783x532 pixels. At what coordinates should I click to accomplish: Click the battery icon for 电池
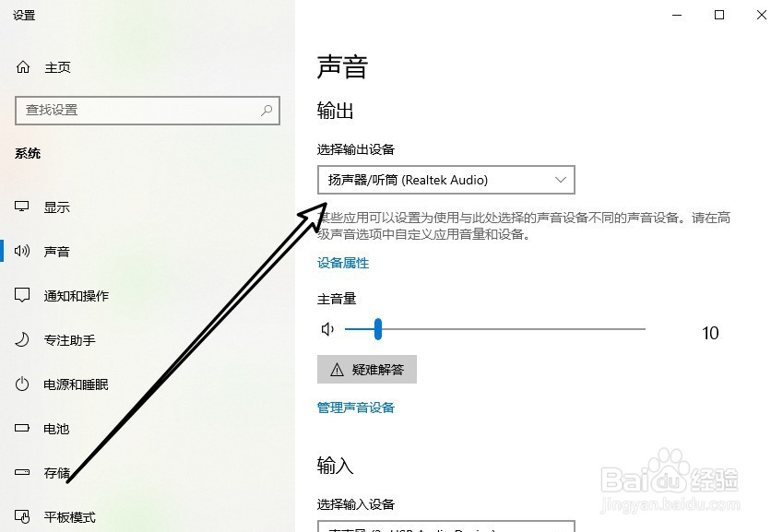(x=22, y=428)
